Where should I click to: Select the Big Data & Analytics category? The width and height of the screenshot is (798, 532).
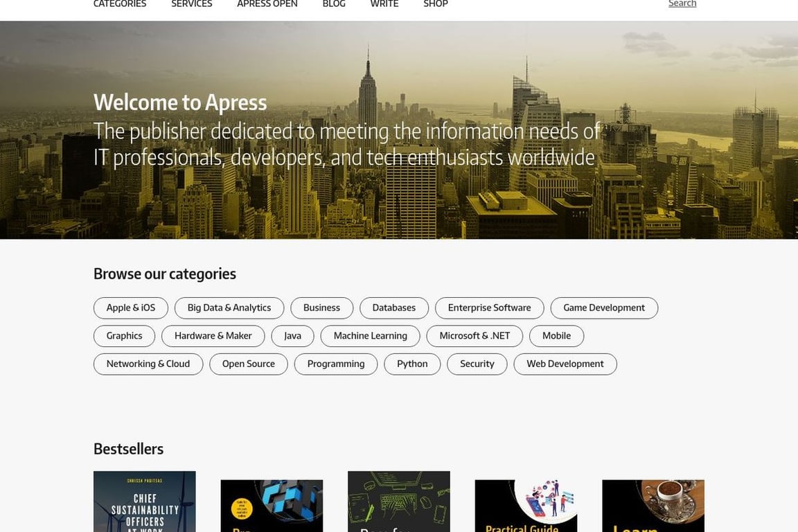tap(229, 308)
